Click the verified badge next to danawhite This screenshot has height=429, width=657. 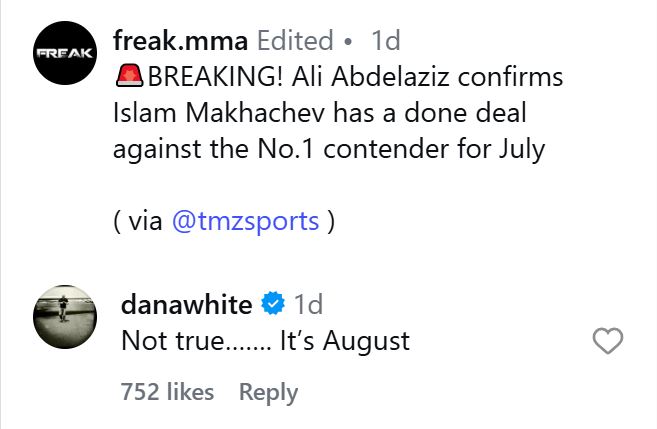273,304
